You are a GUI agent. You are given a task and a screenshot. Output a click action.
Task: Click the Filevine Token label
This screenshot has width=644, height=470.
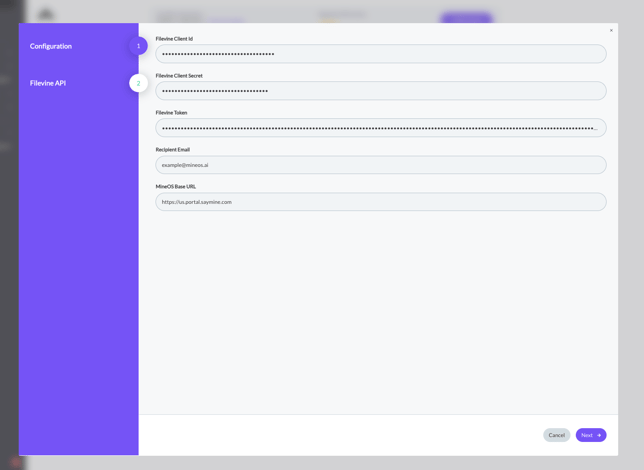click(x=171, y=113)
